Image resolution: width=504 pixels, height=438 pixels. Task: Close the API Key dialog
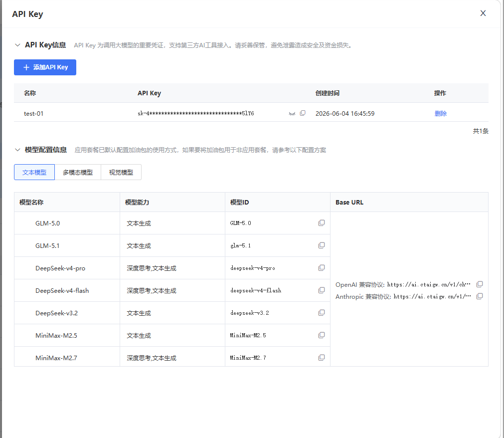[x=483, y=13]
